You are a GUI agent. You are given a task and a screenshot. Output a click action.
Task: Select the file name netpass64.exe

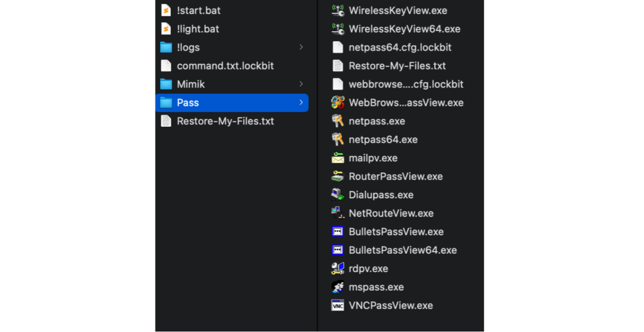(x=383, y=139)
